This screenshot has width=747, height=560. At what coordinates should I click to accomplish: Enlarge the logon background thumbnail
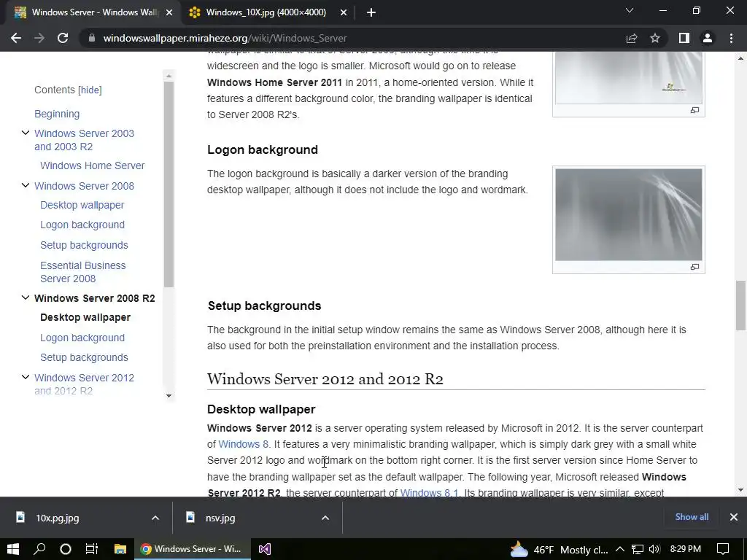pos(694,267)
